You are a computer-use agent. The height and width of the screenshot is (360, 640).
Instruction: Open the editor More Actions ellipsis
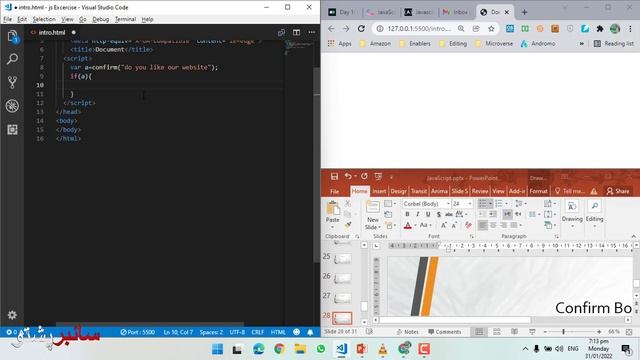click(312, 32)
